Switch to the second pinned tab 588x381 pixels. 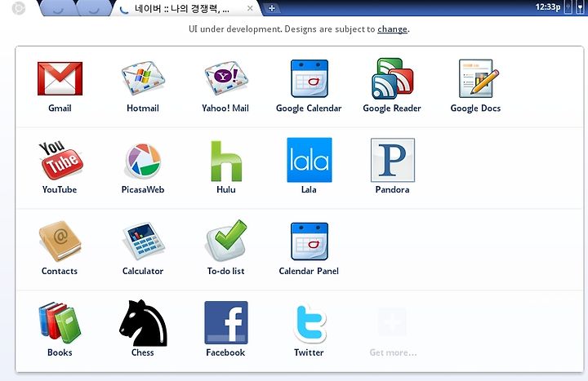coord(93,8)
